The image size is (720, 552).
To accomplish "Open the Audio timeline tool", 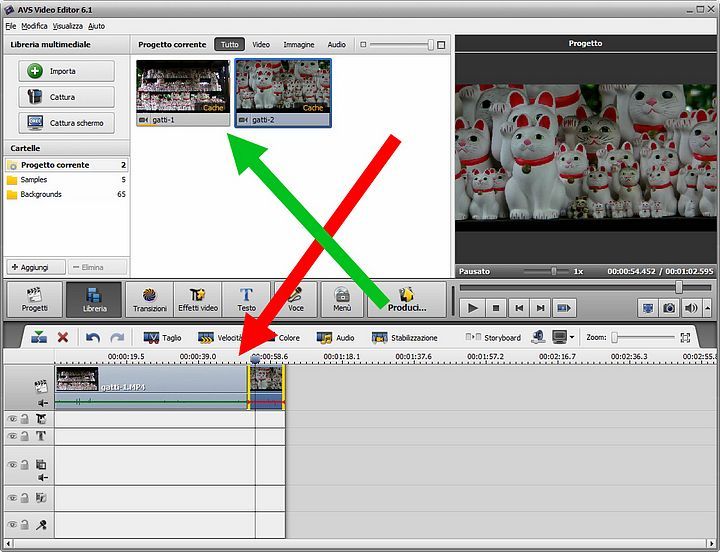I will coord(336,338).
